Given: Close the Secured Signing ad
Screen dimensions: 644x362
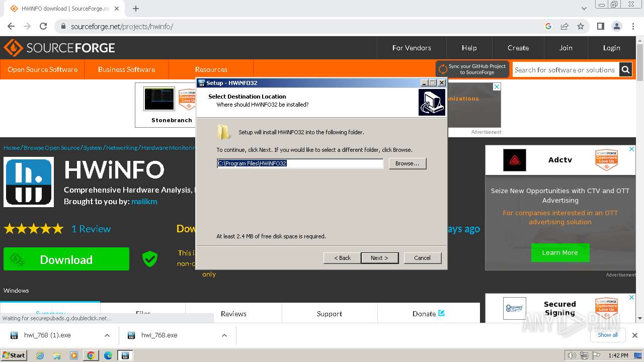Looking at the screenshot, I should pos(632,298).
